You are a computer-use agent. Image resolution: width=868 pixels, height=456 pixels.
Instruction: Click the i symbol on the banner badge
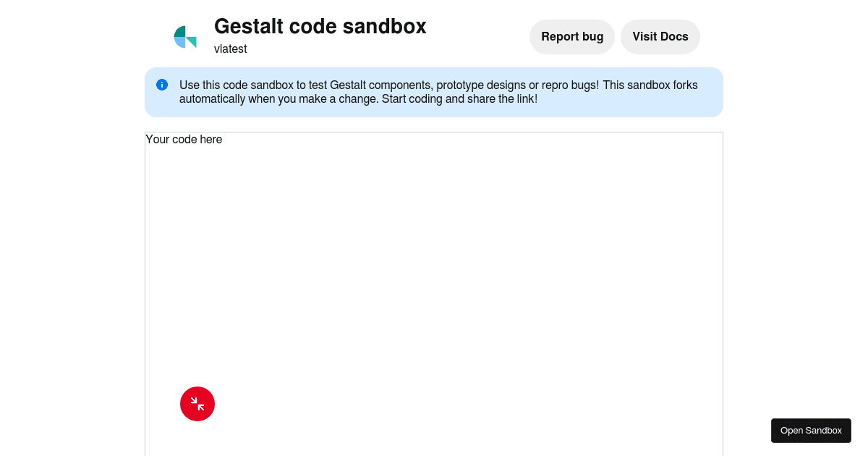tap(162, 85)
